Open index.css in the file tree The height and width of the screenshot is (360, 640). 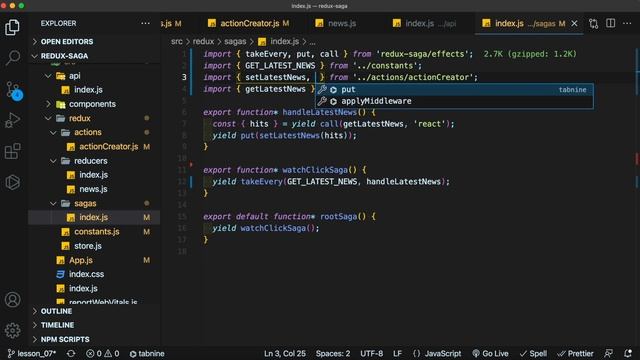pyautogui.click(x=86, y=274)
